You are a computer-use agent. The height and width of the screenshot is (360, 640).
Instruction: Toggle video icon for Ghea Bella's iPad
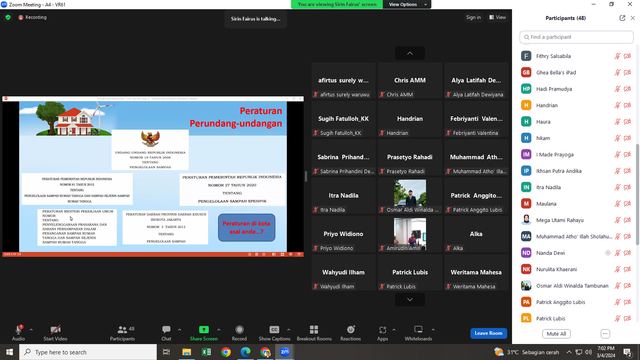(627, 73)
